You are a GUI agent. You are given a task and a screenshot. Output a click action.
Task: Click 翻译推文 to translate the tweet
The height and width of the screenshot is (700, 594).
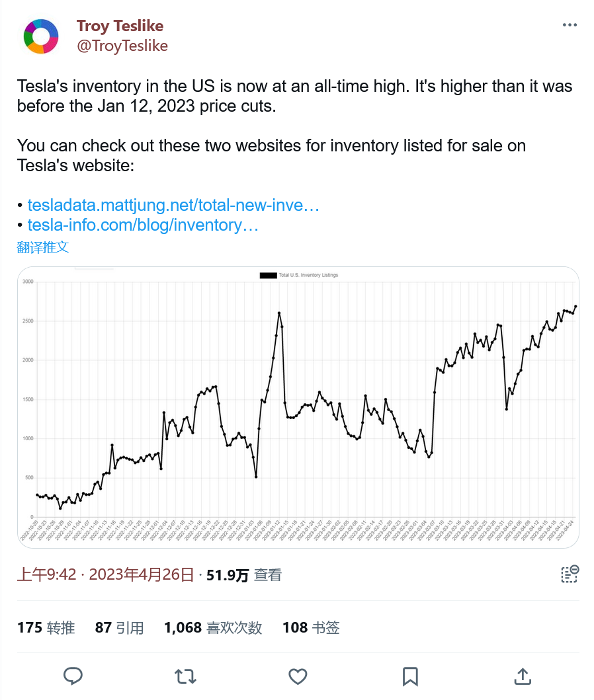43,247
